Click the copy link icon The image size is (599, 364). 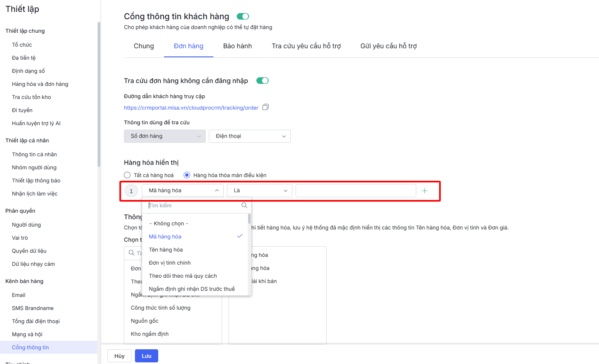click(x=265, y=107)
